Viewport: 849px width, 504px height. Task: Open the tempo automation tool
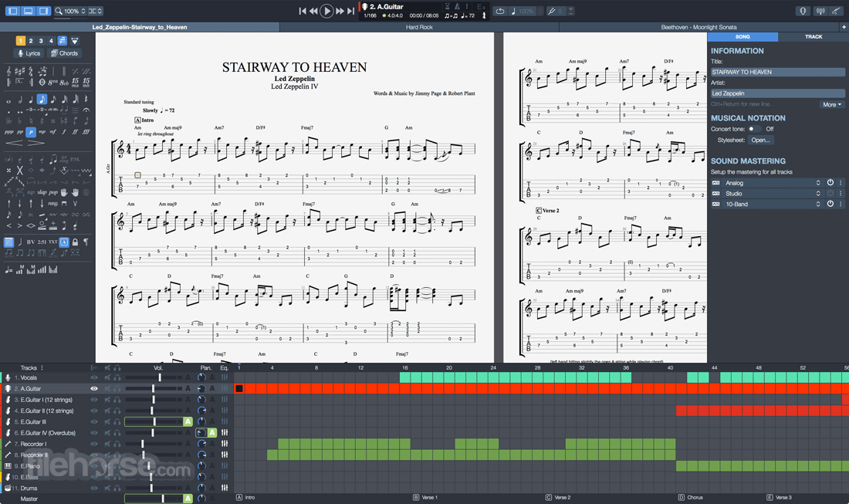[8, 270]
